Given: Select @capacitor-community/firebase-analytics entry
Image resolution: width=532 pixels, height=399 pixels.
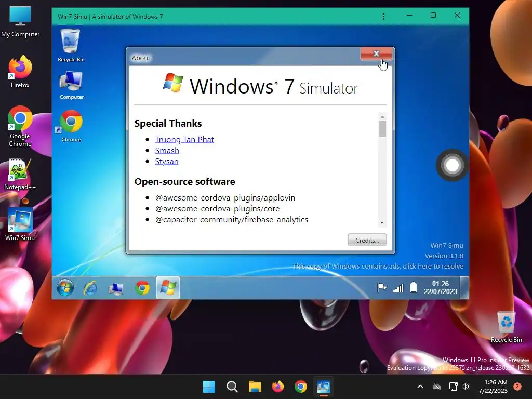Looking at the screenshot, I should pyautogui.click(x=231, y=219).
